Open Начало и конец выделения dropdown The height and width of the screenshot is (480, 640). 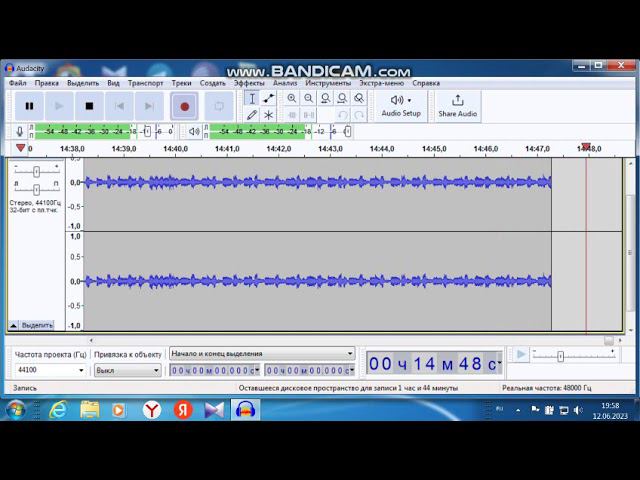click(x=262, y=353)
